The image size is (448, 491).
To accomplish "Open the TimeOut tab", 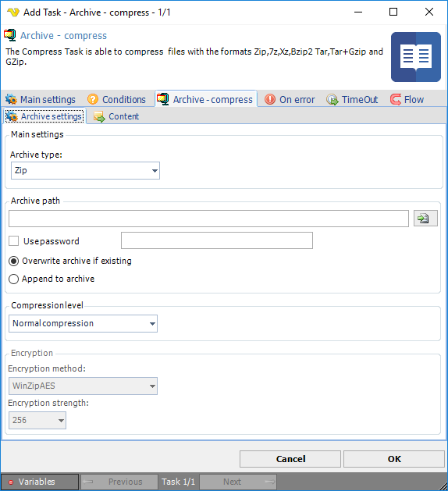I will pos(352,100).
